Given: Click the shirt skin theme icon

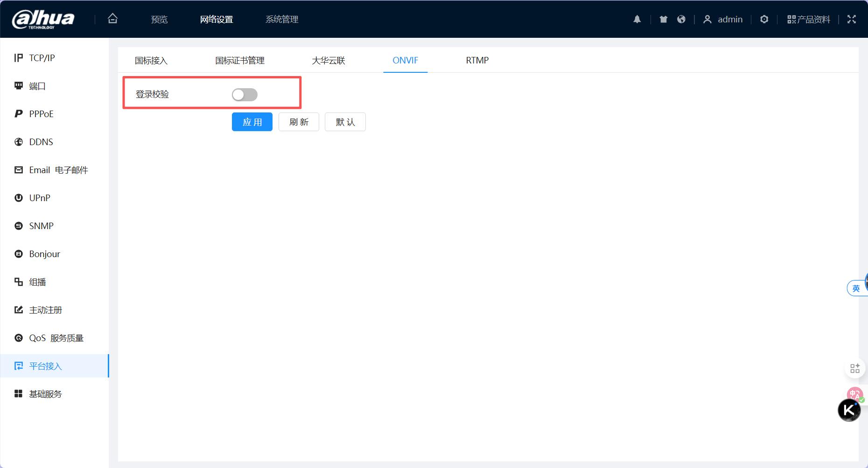Looking at the screenshot, I should click(663, 19).
